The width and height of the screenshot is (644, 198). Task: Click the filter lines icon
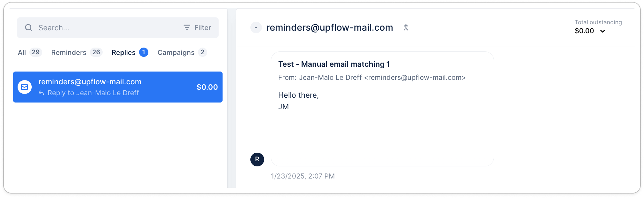pos(187,28)
